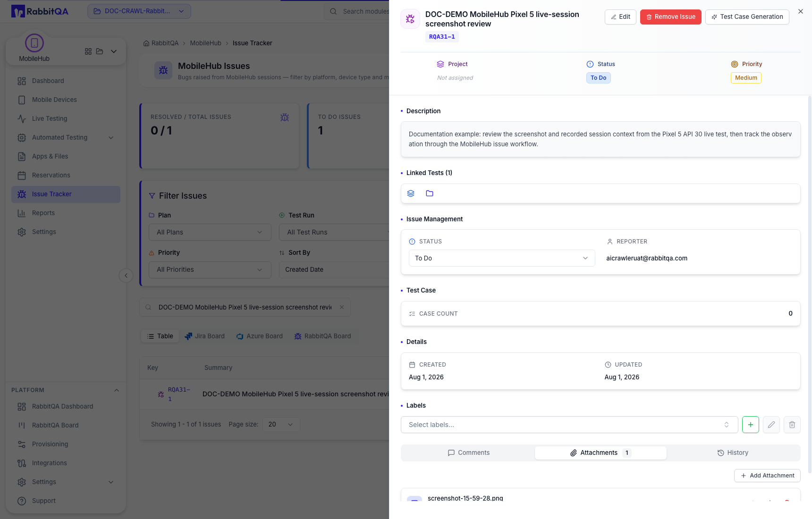812x519 pixels.
Task: Click the Project layers icon in header
Action: point(440,64)
